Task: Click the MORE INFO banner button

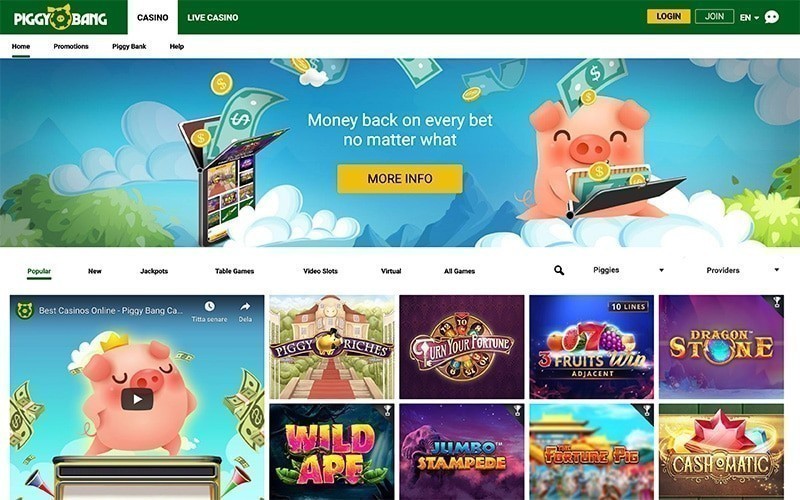Action: point(400,179)
